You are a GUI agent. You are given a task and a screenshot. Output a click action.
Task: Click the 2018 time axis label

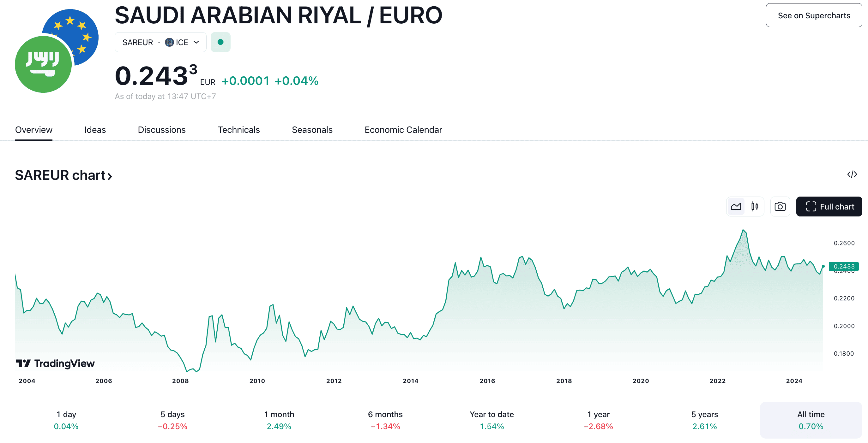pyautogui.click(x=564, y=381)
